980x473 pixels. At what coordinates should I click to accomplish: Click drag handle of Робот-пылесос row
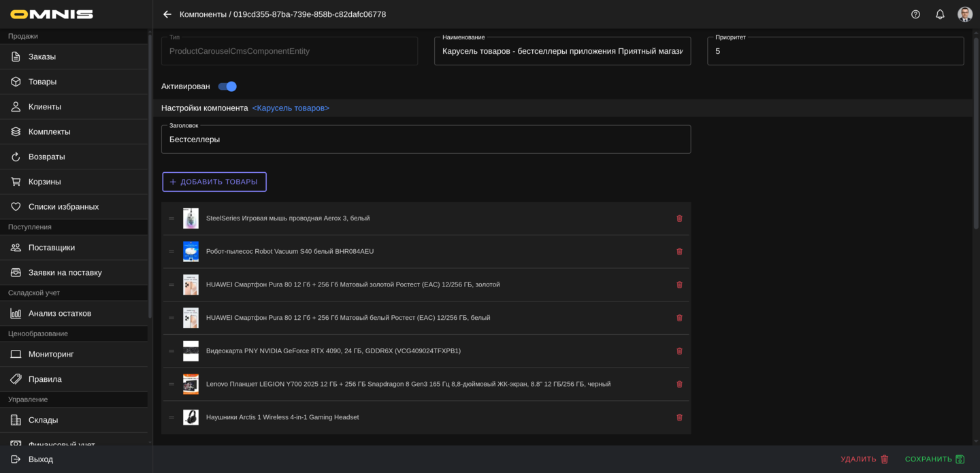pos(171,252)
